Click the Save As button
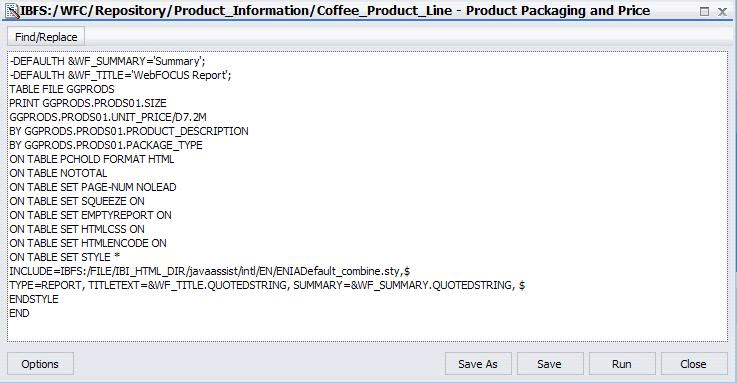This screenshot has width=737, height=383. coord(478,364)
